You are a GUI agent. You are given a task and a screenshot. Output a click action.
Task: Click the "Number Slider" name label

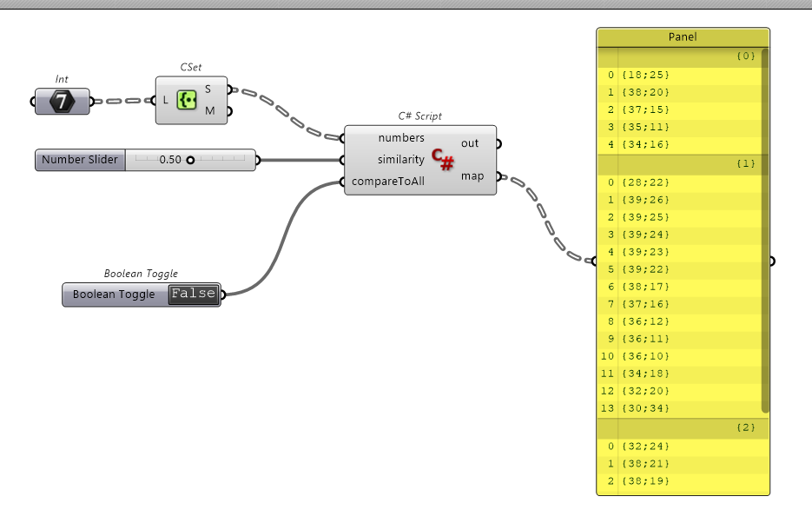point(79,160)
